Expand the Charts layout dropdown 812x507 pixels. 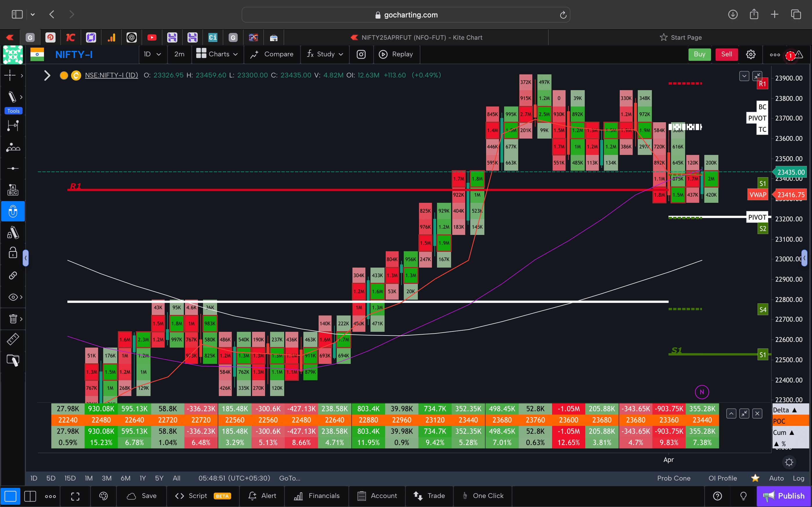pyautogui.click(x=217, y=54)
